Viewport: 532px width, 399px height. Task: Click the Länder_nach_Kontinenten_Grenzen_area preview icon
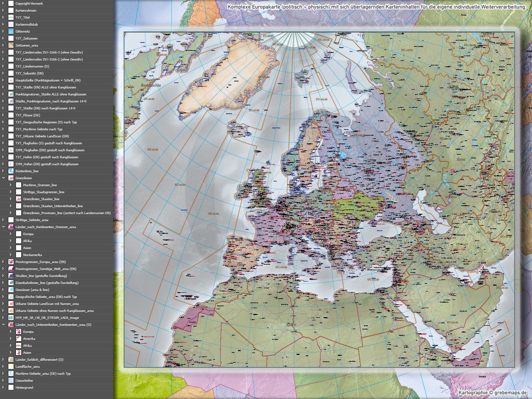(x=11, y=227)
